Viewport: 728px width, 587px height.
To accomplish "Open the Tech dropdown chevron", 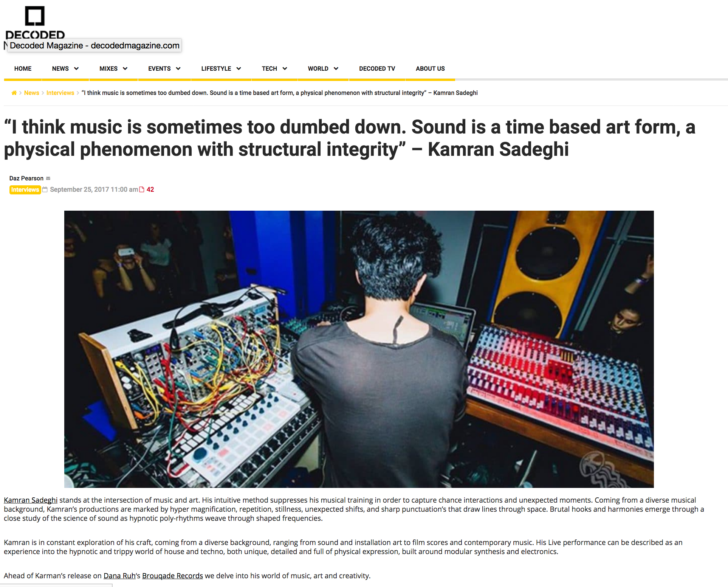I will (x=285, y=69).
